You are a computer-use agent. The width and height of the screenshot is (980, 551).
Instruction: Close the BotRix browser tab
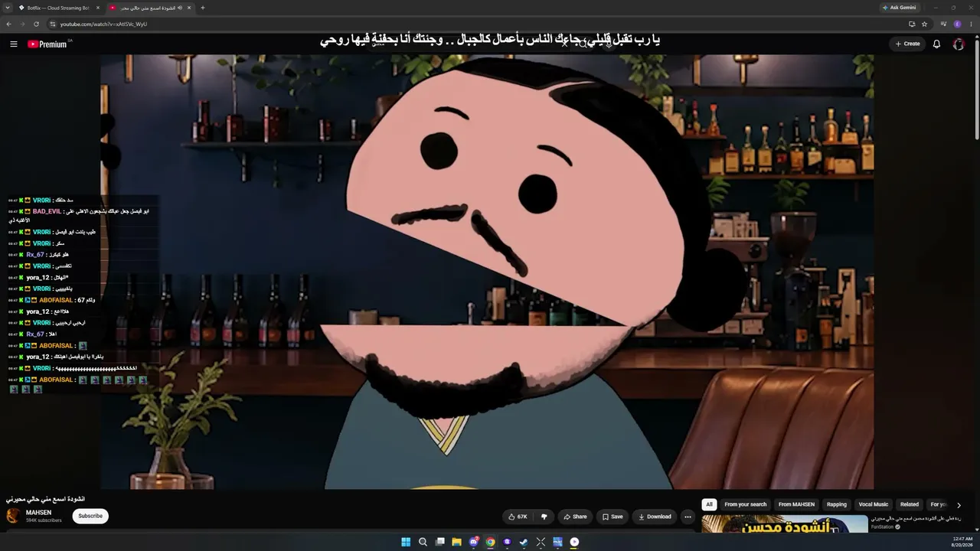pos(98,8)
